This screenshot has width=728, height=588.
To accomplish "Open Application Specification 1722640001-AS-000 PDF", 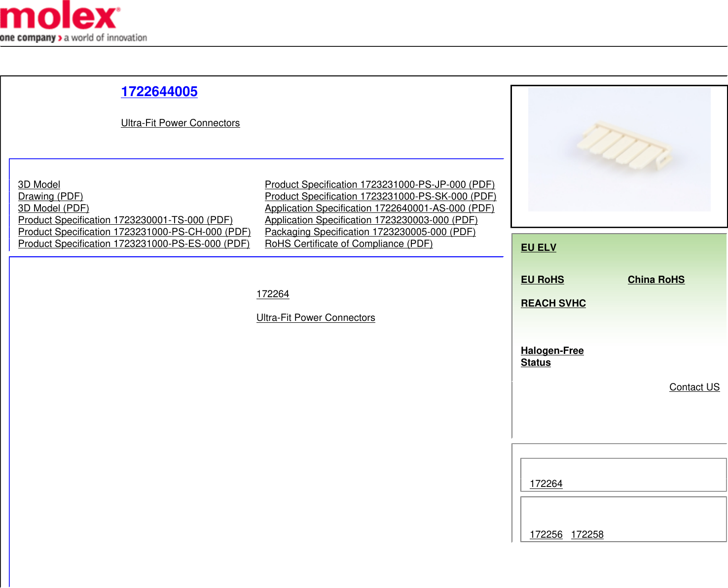I will tap(379, 208).
